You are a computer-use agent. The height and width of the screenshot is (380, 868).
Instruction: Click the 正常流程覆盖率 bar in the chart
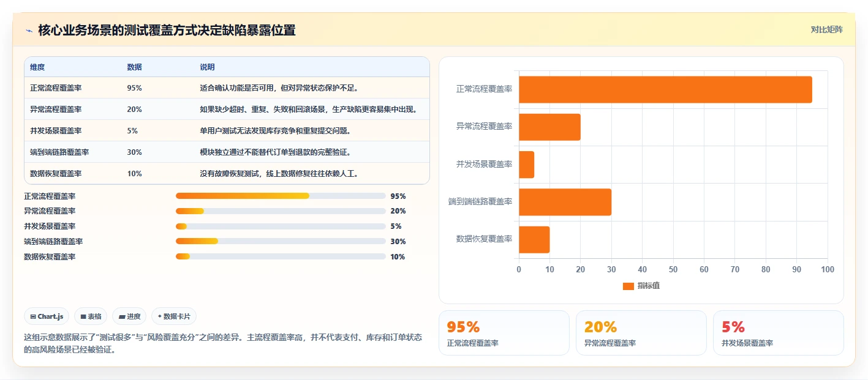[x=665, y=89]
